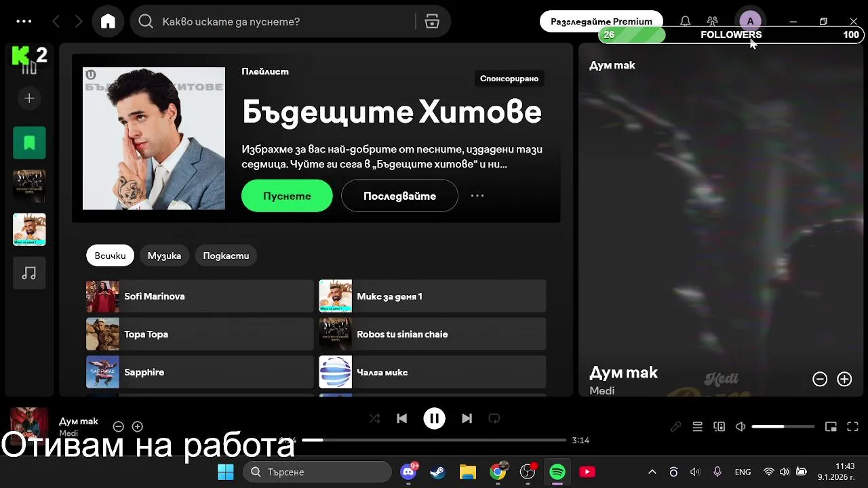This screenshot has height=488, width=868.
Task: Open the 'ENG' language switcher
Action: click(x=743, y=472)
